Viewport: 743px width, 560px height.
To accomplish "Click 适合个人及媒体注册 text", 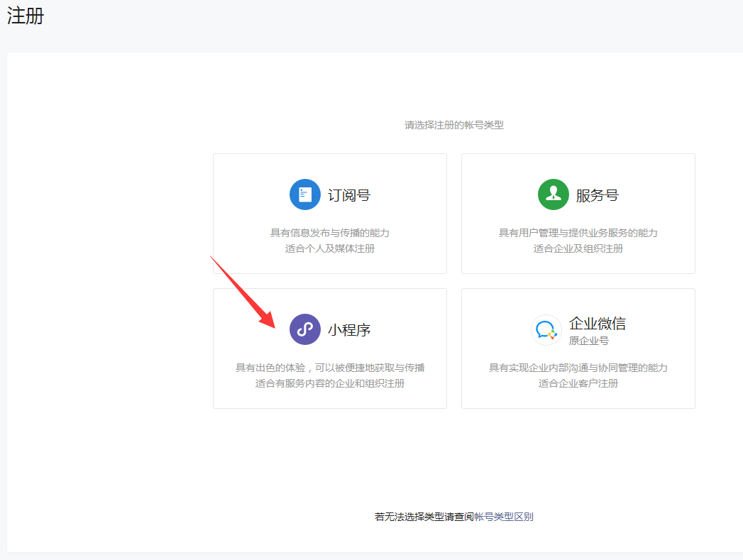I will (329, 248).
